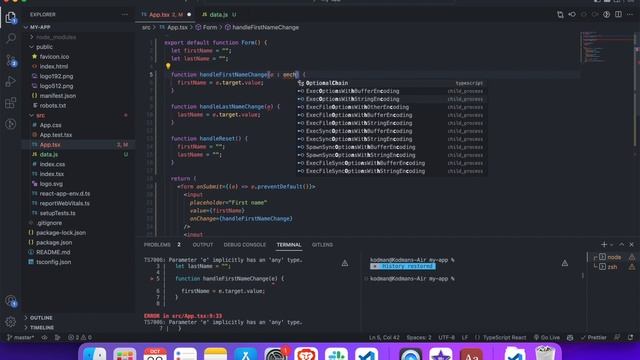
Task: Switch to the App.tsx editor tab
Action: [x=165, y=14]
